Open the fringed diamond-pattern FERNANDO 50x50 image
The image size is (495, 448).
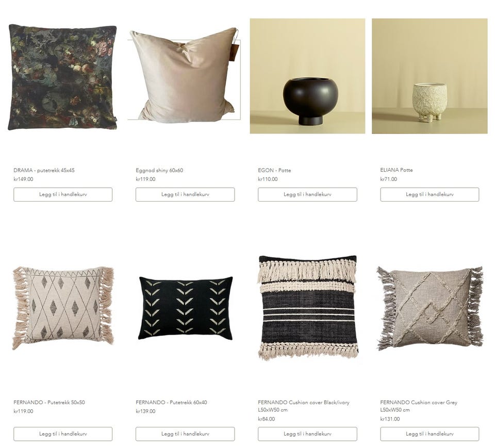pos(62,308)
